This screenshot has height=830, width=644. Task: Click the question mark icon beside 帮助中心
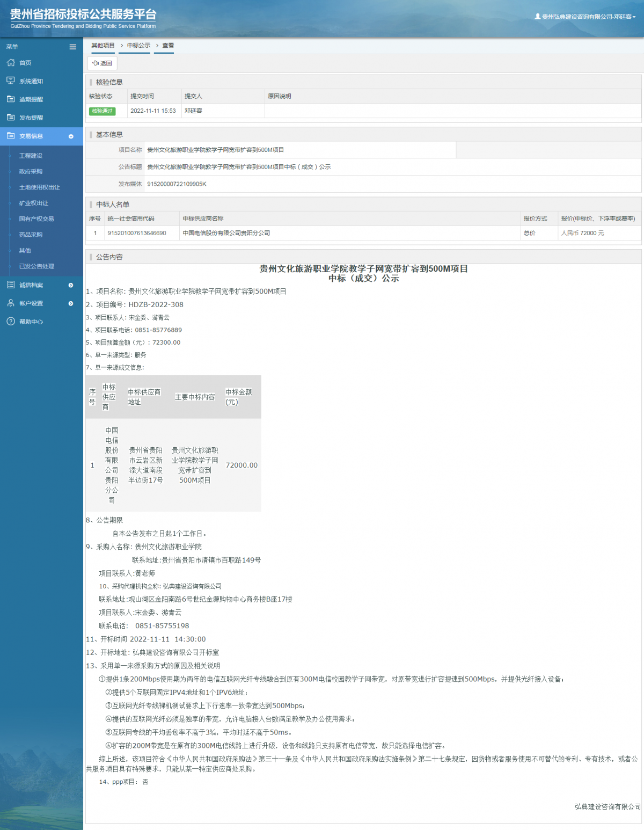tap(11, 322)
